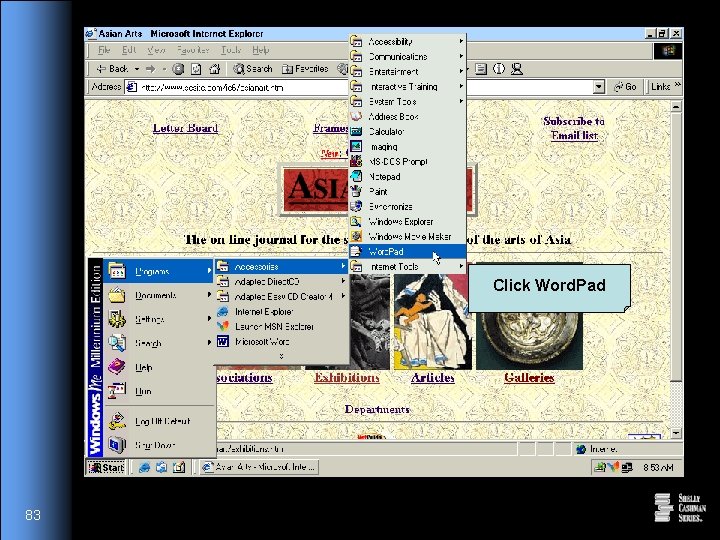Click the vertical scrollbar up arrow
Image resolution: width=720 pixels, height=540 pixels.
(x=676, y=107)
